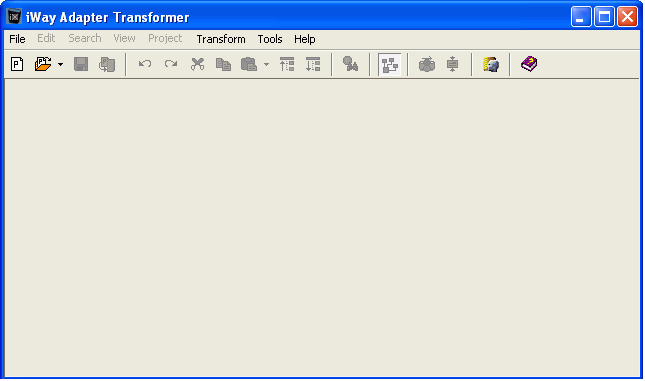Viewport: 645px width, 381px height.
Task: Click the Save floppy disk icon
Action: 81,64
